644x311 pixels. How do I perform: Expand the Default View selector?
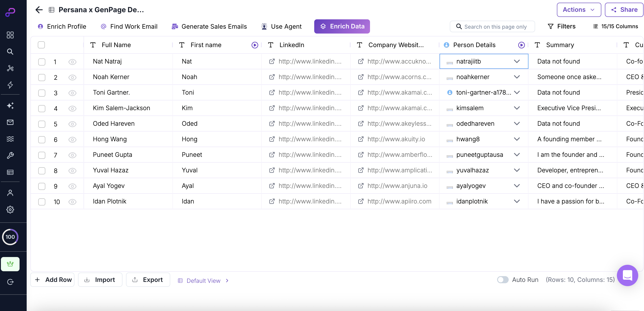click(203, 281)
